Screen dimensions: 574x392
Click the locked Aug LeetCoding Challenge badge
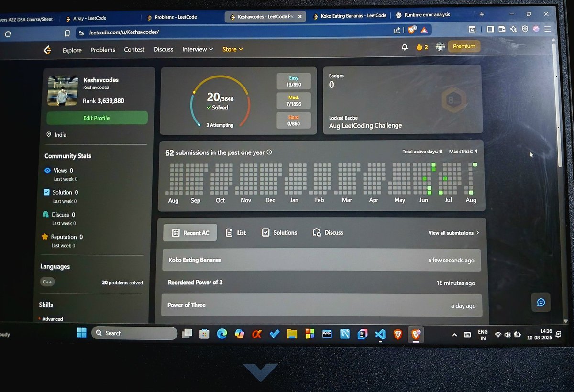pos(453,100)
